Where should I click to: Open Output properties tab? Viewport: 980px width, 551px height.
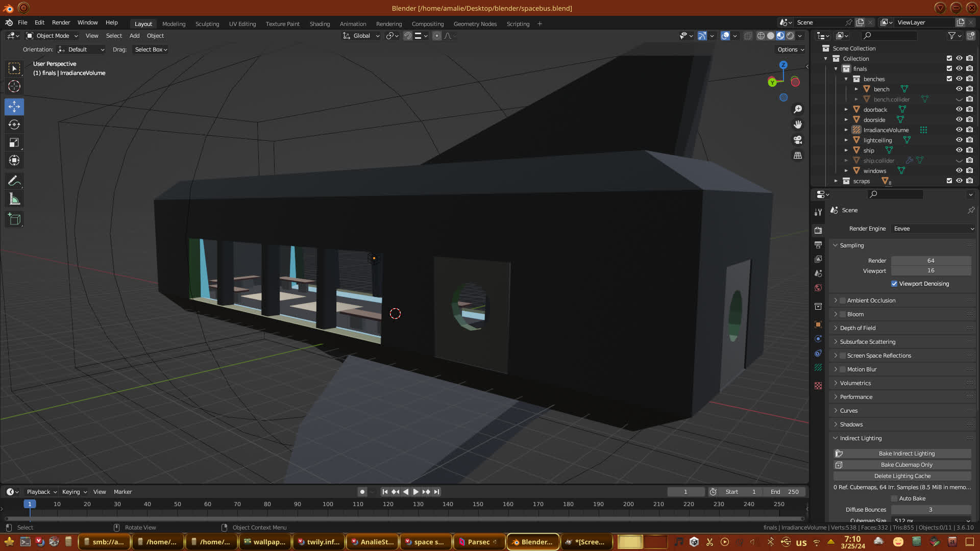818,245
